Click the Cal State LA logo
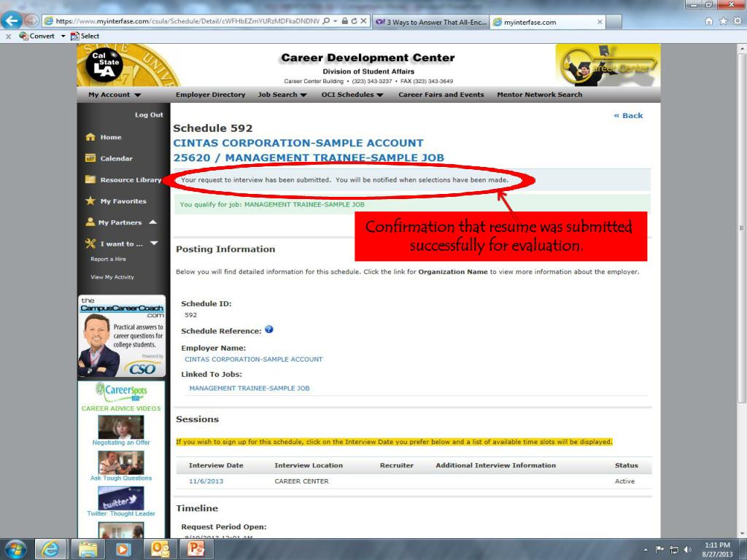Viewport: 747px width, 560px height. tap(104, 65)
